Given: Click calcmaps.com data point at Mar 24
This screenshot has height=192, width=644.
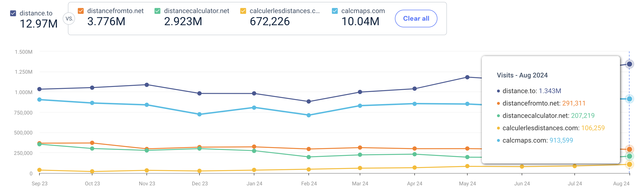Looking at the screenshot, I should tap(360, 106).
